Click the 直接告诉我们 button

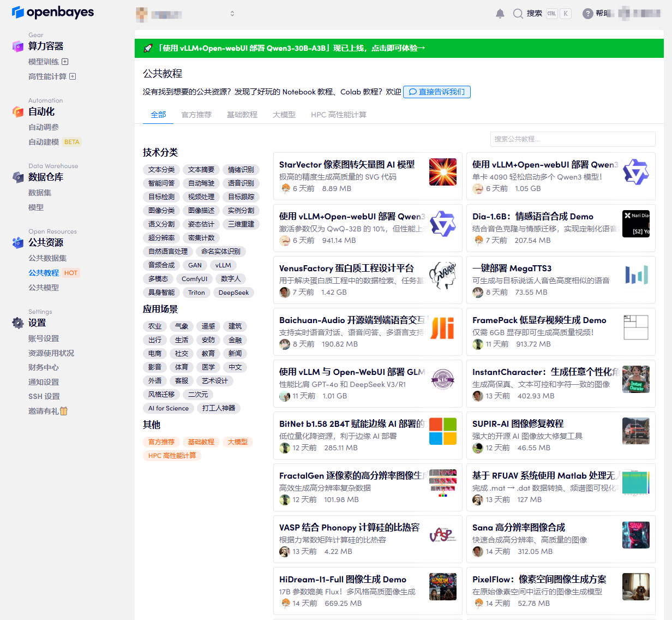pyautogui.click(x=437, y=92)
